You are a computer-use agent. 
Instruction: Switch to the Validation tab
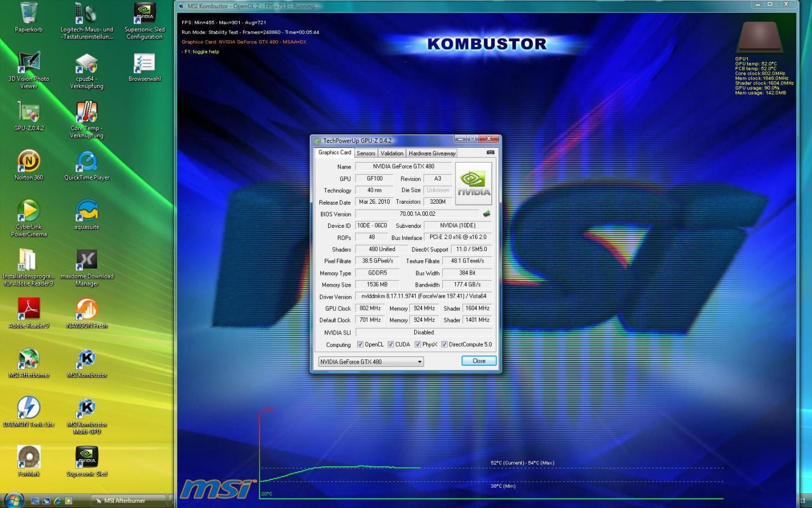coord(392,153)
